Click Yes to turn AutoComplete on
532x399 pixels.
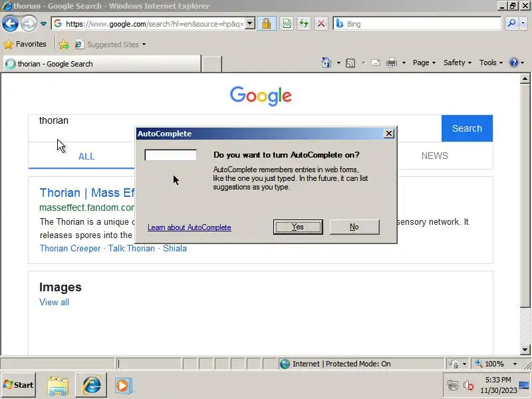pos(298,227)
